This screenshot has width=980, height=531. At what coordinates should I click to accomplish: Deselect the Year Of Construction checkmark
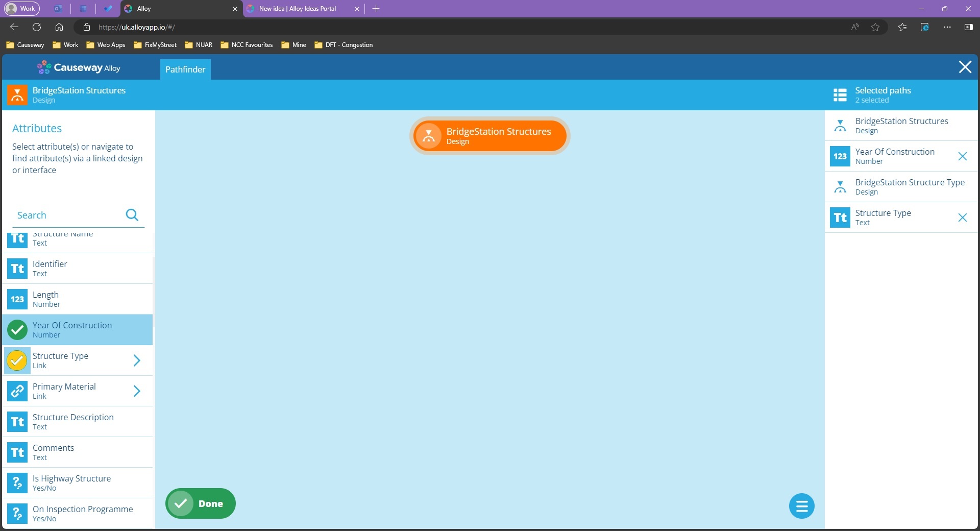(x=17, y=330)
